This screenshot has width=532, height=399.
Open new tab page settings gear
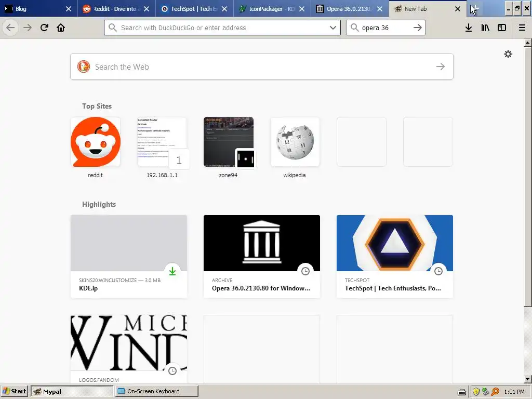pyautogui.click(x=508, y=54)
